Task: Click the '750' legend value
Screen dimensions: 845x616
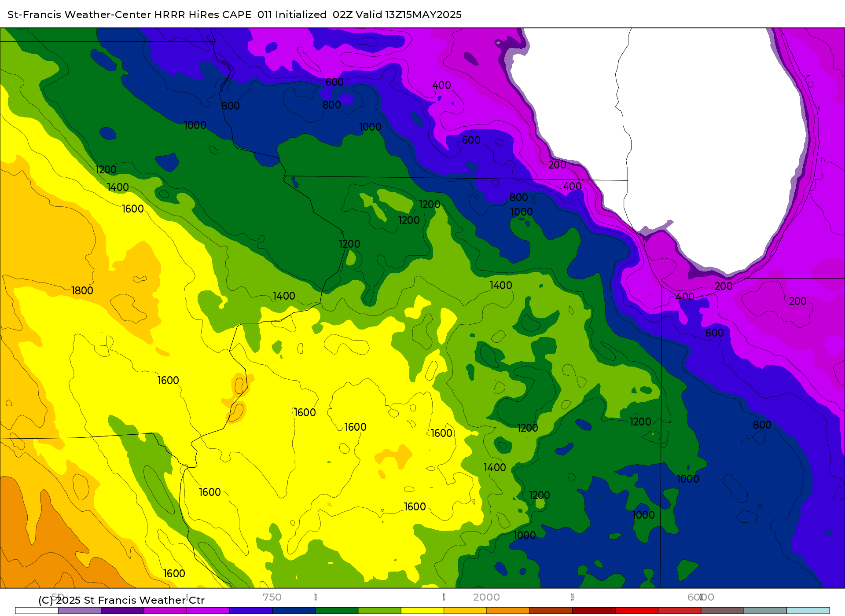Action: coord(272,598)
